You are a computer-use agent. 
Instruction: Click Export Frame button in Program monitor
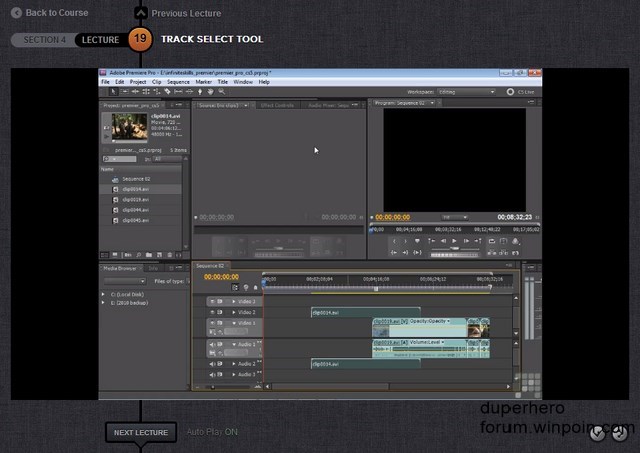[516, 253]
